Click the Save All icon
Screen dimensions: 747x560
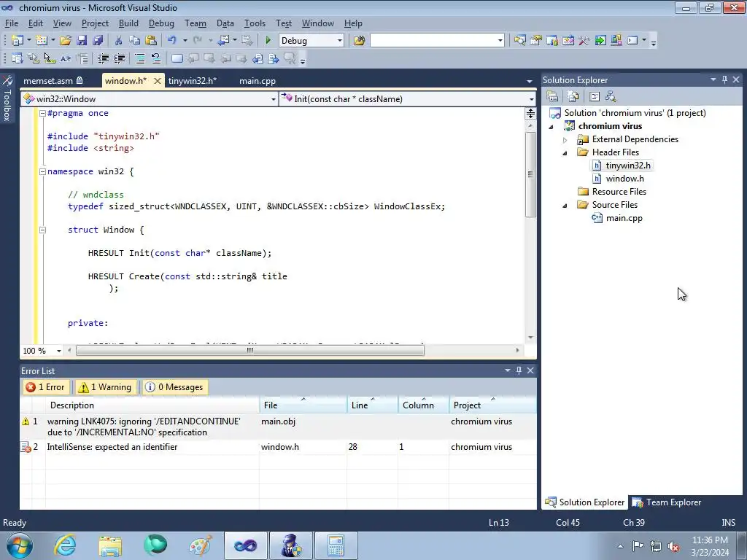tap(98, 41)
